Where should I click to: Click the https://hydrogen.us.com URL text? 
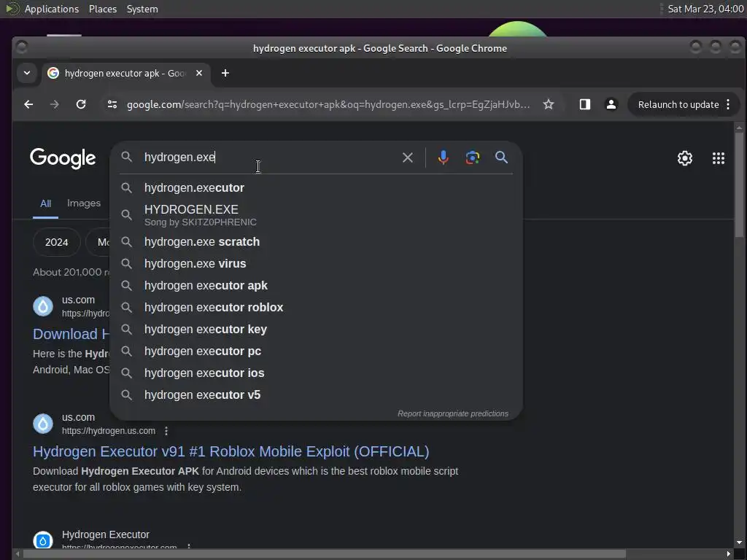[x=109, y=431]
